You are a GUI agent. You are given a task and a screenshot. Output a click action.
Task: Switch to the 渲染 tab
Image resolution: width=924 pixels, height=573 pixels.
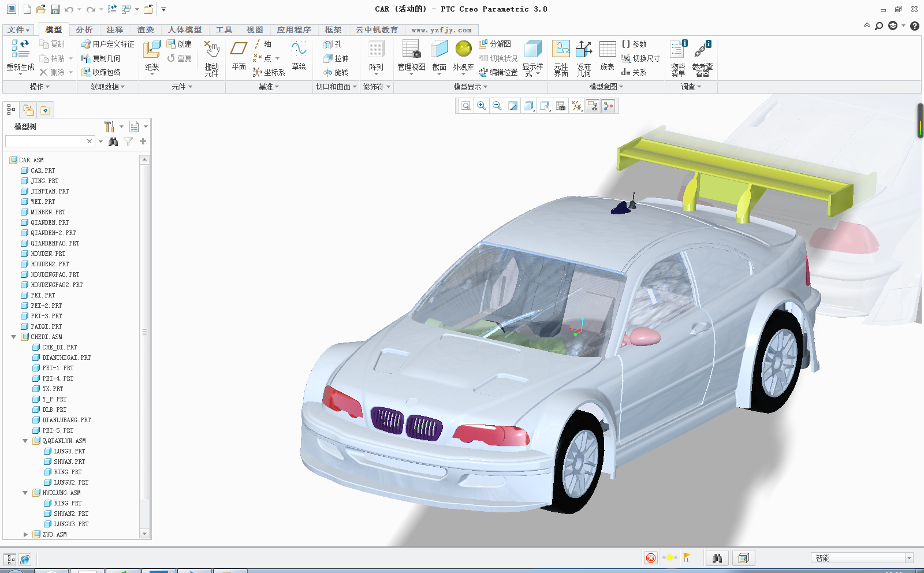coord(146,30)
